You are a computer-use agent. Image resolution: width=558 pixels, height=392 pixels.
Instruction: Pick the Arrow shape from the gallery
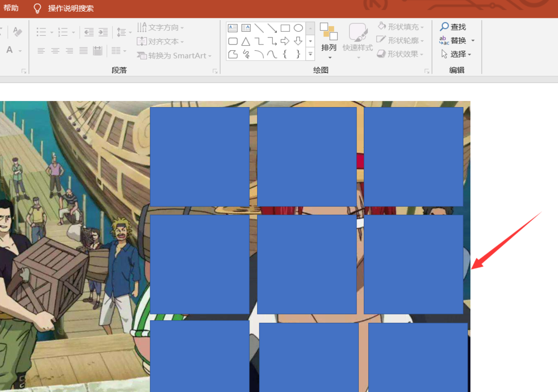(x=272, y=28)
